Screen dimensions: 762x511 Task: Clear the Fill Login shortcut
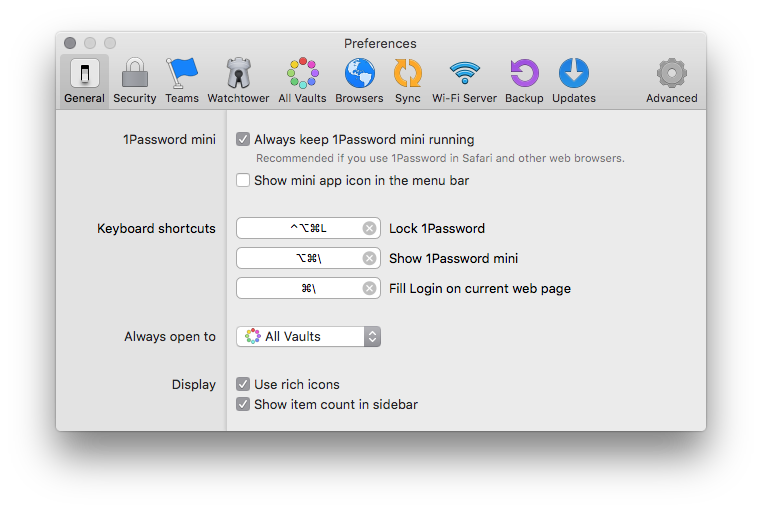coord(369,289)
